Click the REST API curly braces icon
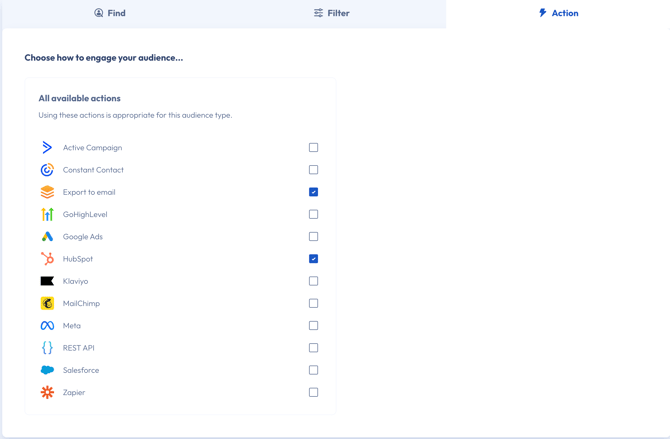 [x=47, y=348]
